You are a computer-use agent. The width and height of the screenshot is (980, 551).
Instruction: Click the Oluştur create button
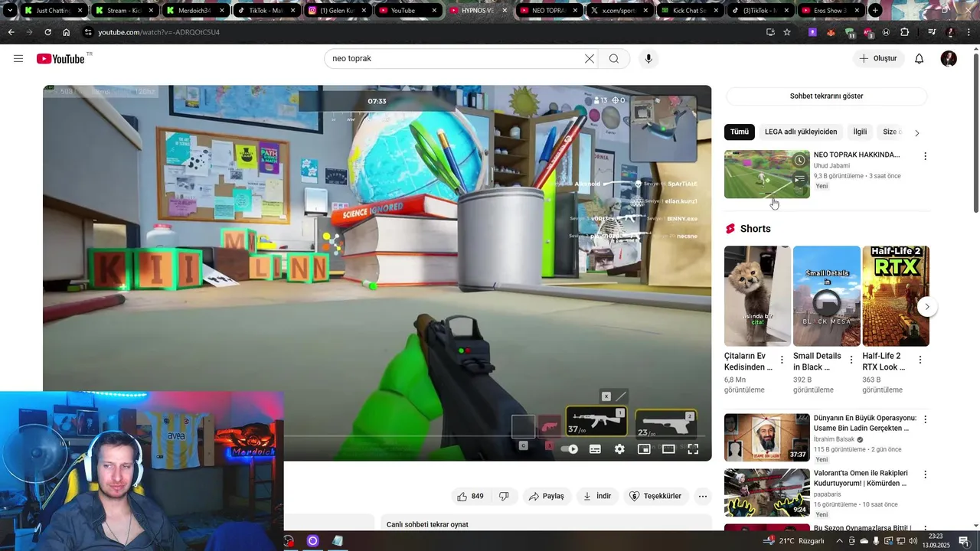point(878,59)
